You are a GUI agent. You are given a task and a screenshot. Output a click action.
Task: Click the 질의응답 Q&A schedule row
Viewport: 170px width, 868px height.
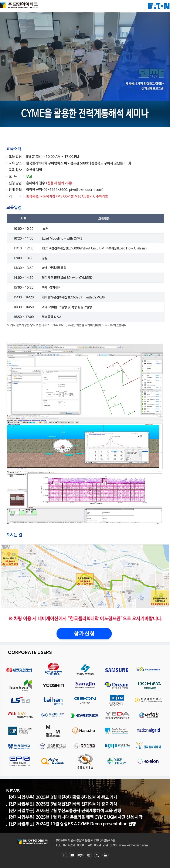click(85, 317)
